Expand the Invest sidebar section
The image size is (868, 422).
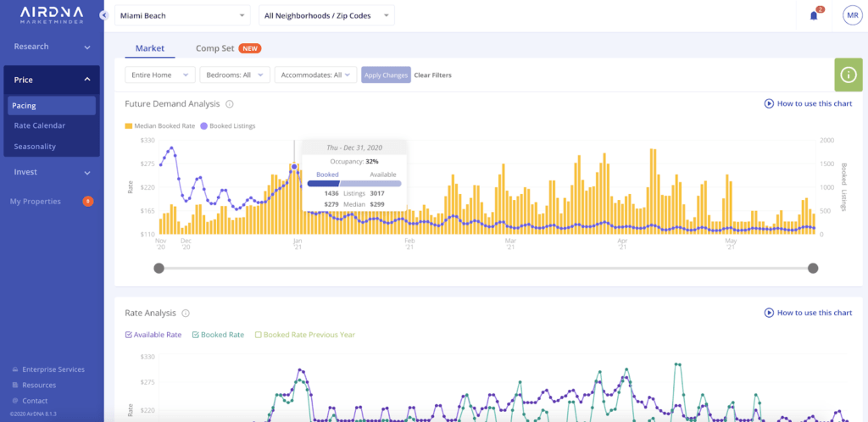(52, 173)
